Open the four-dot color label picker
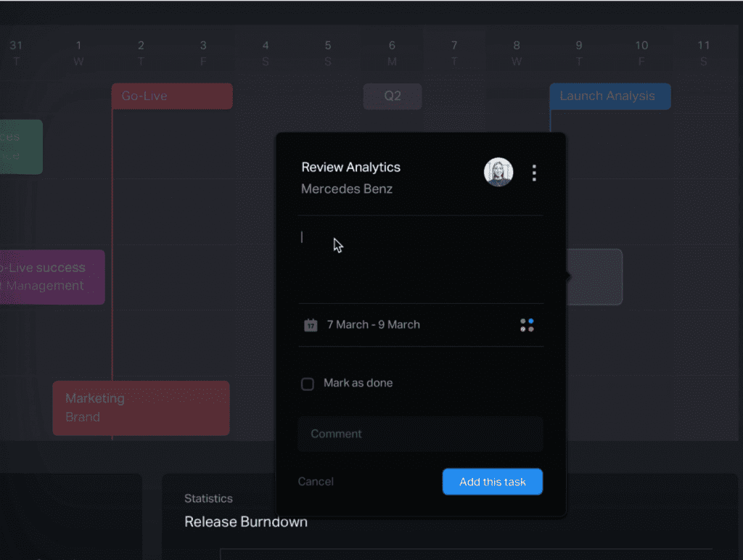Image resolution: width=743 pixels, height=560 pixels. [x=527, y=325]
